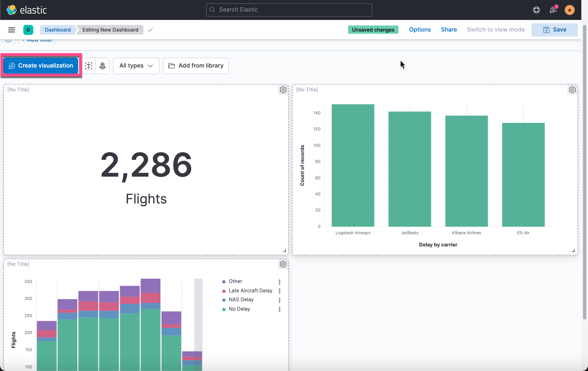Screen dimensions: 588x371
Task: Open gear options on stacked bar panel
Action: coord(283,264)
